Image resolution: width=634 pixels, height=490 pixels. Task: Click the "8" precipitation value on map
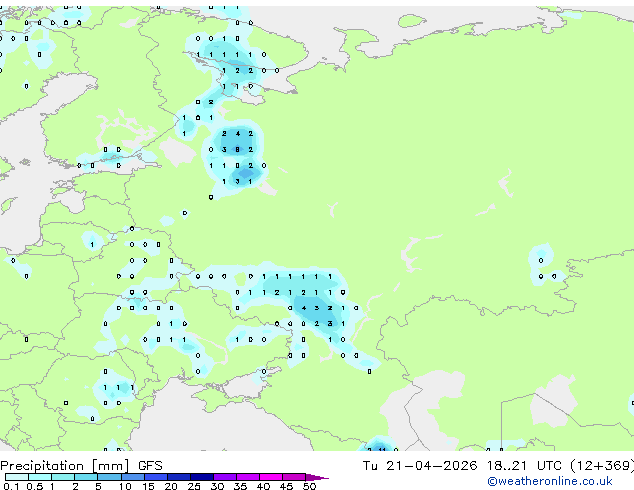237,149
